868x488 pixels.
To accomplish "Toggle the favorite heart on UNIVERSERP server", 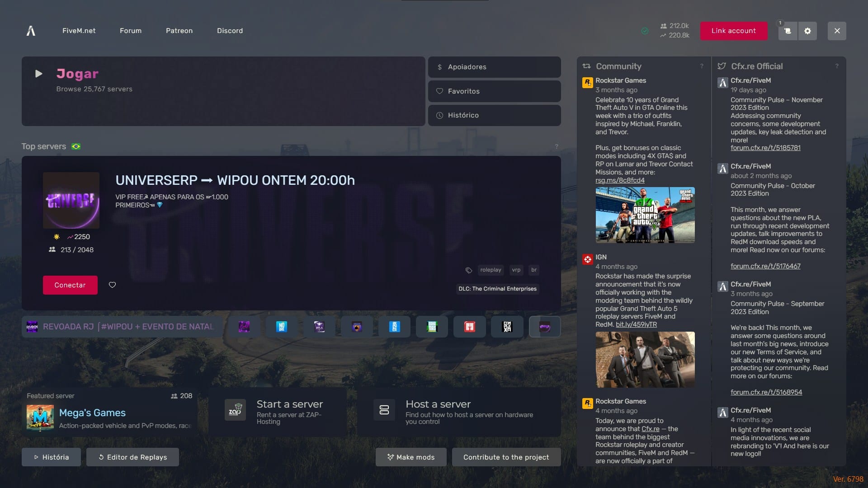I will pos(112,285).
